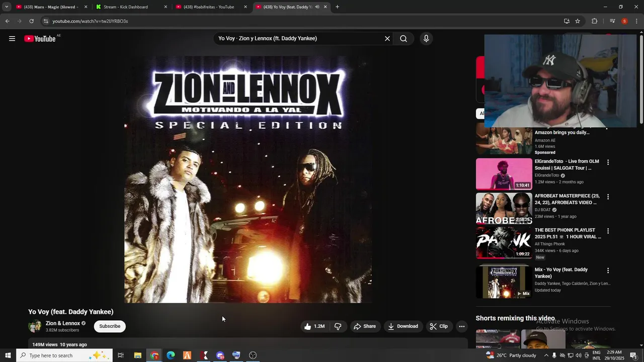Open the ENG INTL language switcher
Screen dimensions: 644x362
click(x=596, y=355)
